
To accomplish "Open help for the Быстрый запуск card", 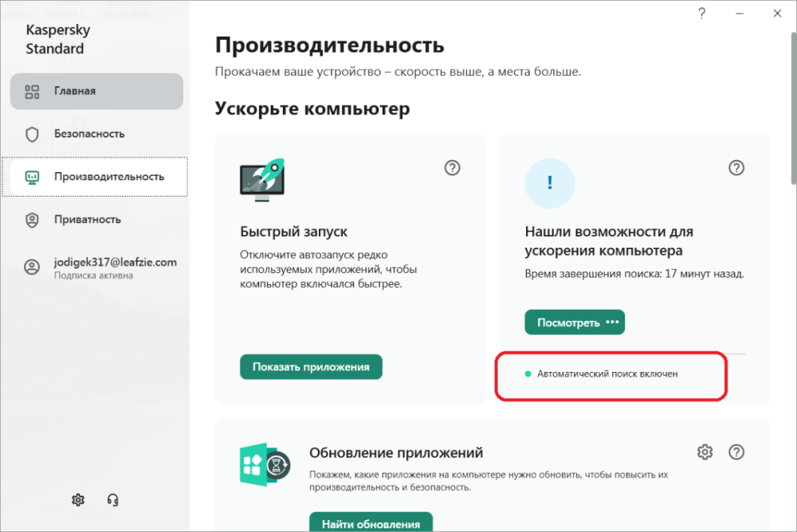I will coord(452,168).
